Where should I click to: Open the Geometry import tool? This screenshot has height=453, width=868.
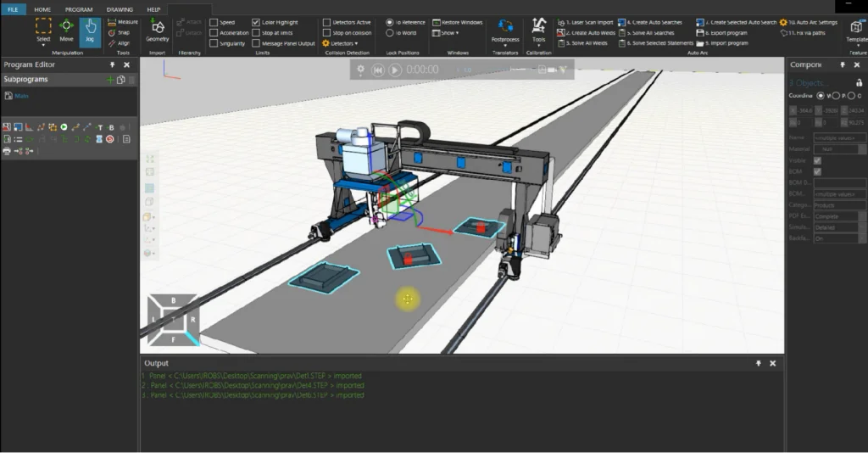pyautogui.click(x=158, y=31)
